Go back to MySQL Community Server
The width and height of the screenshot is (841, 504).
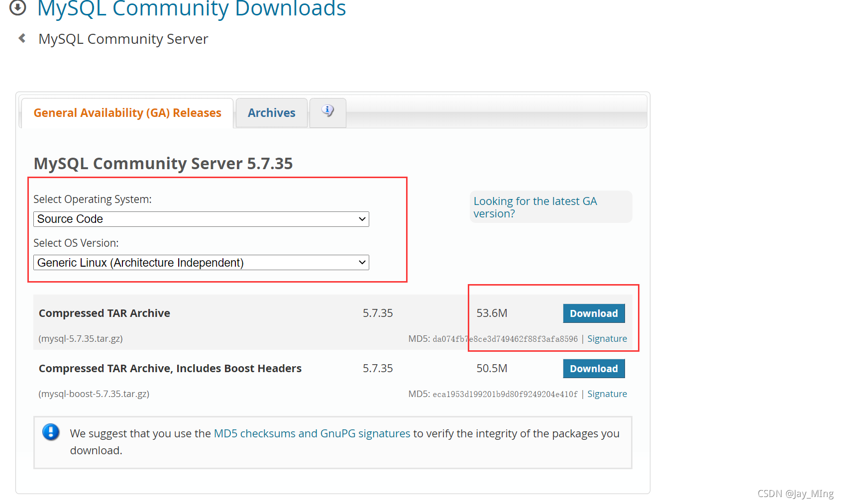coord(123,39)
